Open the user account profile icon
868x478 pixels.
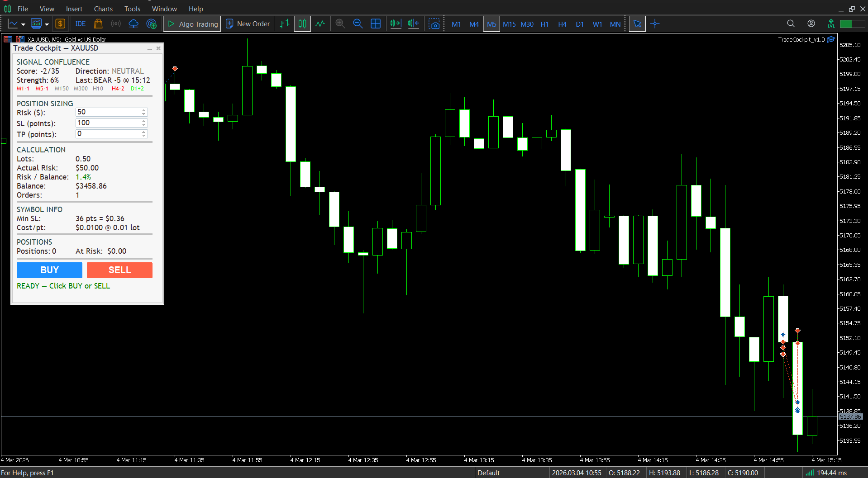811,24
